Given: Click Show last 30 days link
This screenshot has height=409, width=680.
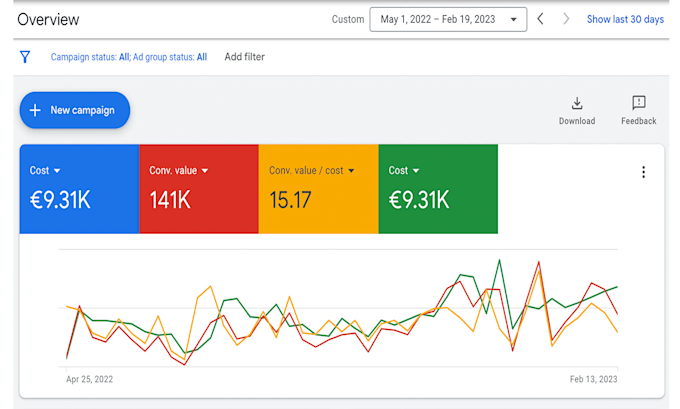Looking at the screenshot, I should tap(625, 20).
